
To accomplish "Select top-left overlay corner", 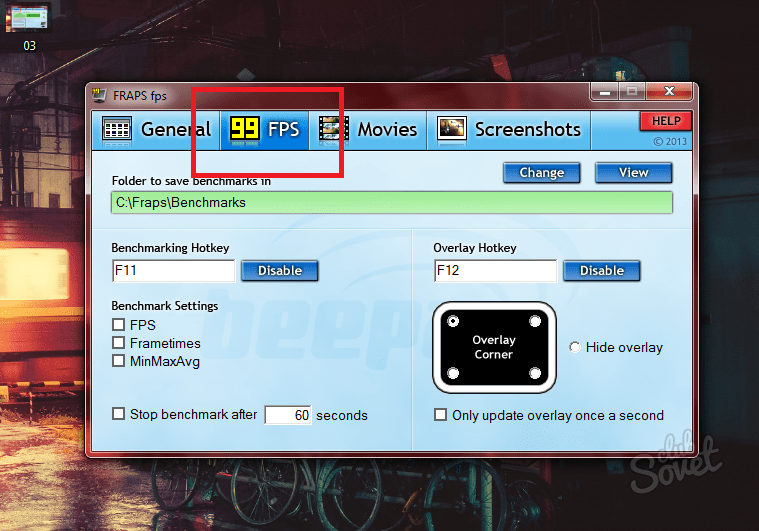I will [x=453, y=321].
